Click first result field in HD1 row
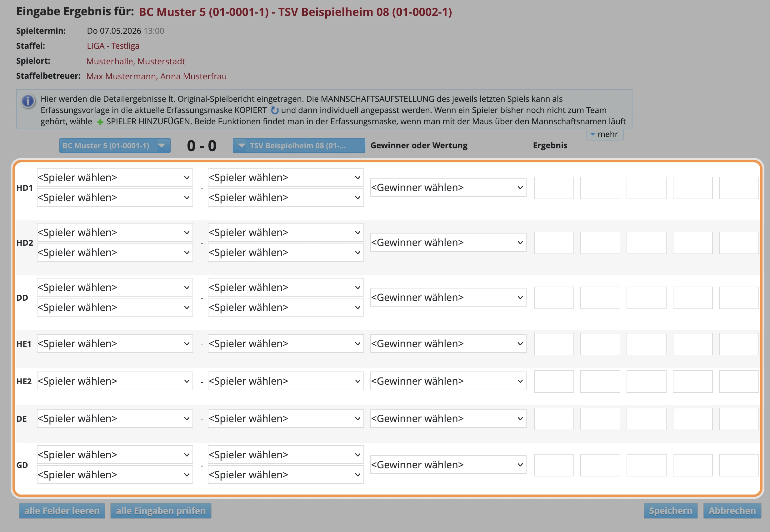 (x=554, y=188)
